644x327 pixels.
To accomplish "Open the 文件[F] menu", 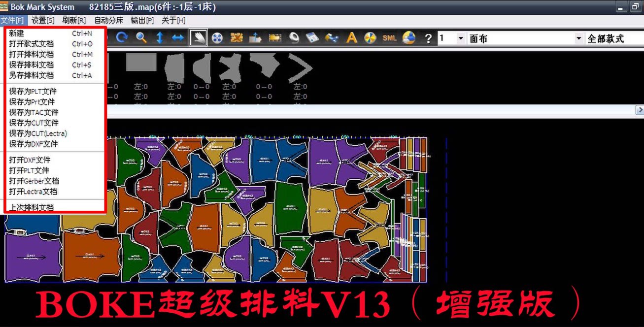I will [x=12, y=21].
